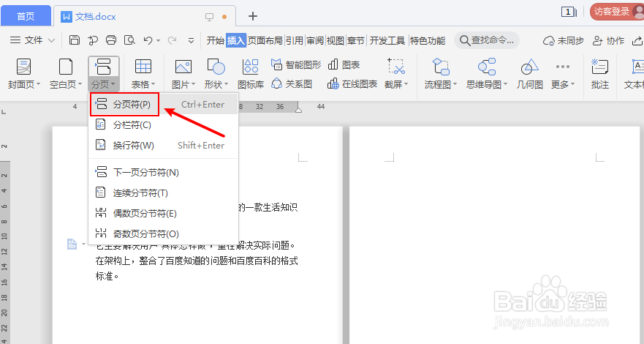Click the window count indicator showing 1
This screenshot has width=644, height=344.
coord(569,12)
